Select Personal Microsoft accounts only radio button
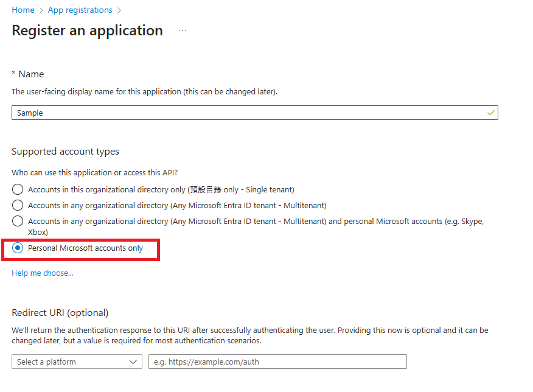 (x=18, y=248)
